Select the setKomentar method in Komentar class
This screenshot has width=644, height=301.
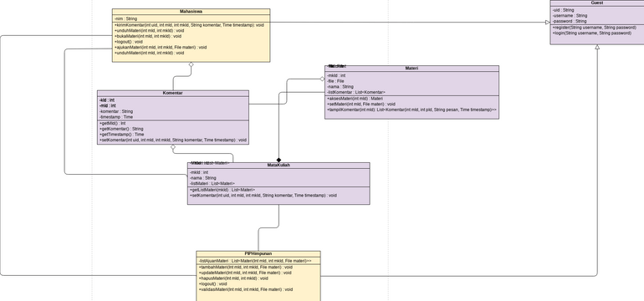click(173, 140)
